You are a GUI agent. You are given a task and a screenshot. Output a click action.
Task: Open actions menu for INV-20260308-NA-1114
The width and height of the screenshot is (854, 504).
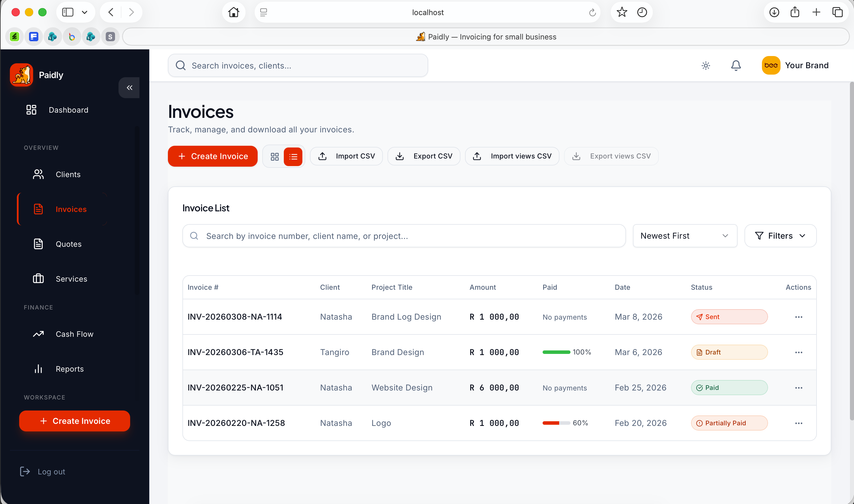[798, 317]
